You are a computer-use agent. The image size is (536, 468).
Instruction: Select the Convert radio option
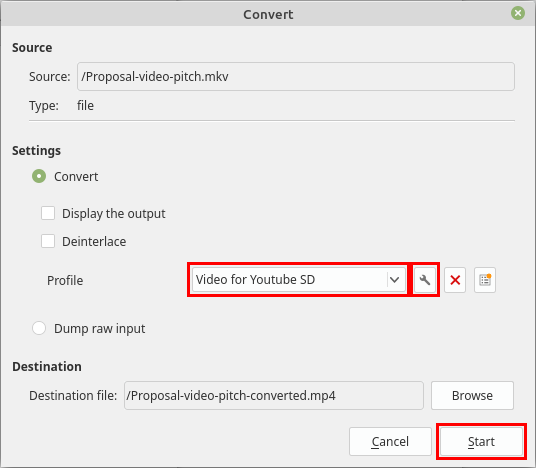[39, 176]
